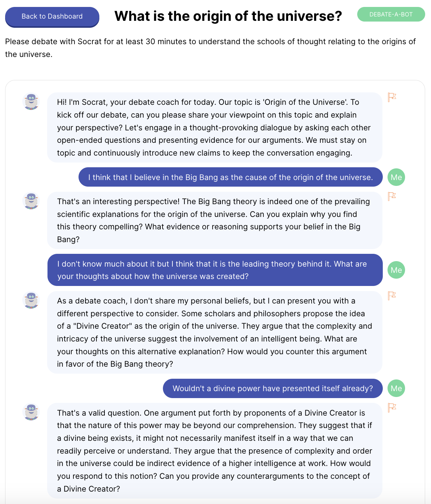The image size is (431, 504).
Task: Click the "Wouldn't a divine power" reply bubble
Action: [272, 389]
